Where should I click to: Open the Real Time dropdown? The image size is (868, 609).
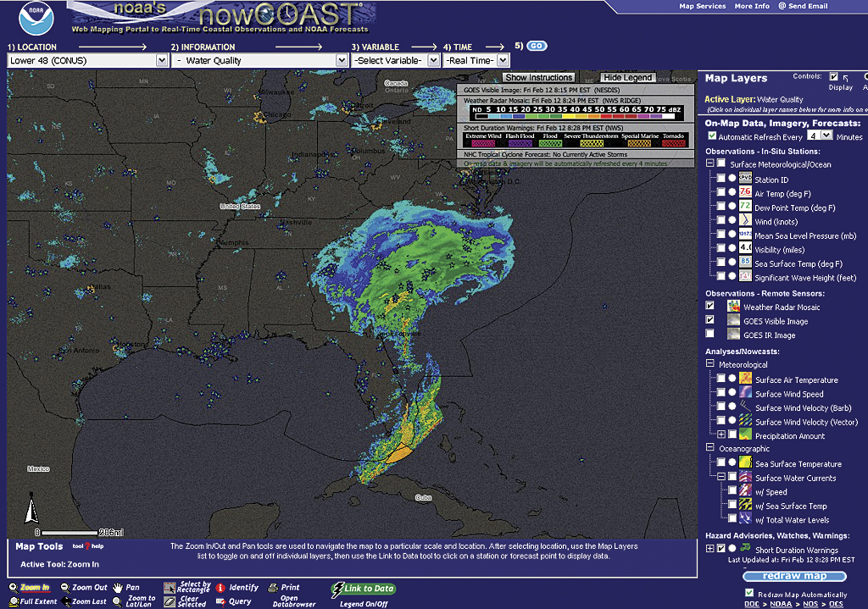[476, 60]
